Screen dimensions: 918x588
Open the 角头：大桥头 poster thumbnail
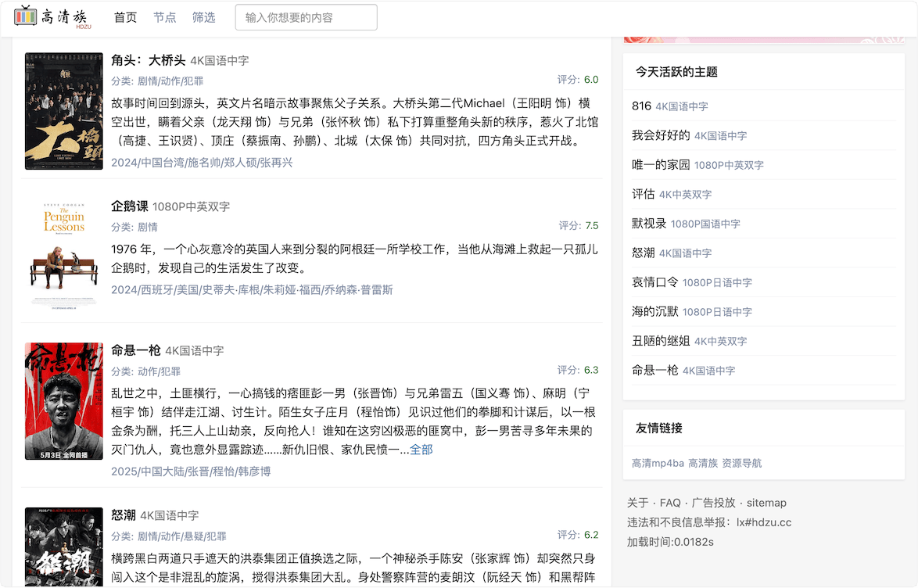(64, 111)
